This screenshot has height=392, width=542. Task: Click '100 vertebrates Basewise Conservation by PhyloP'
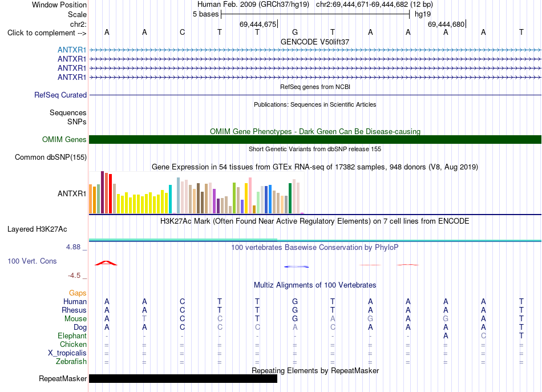click(x=315, y=247)
